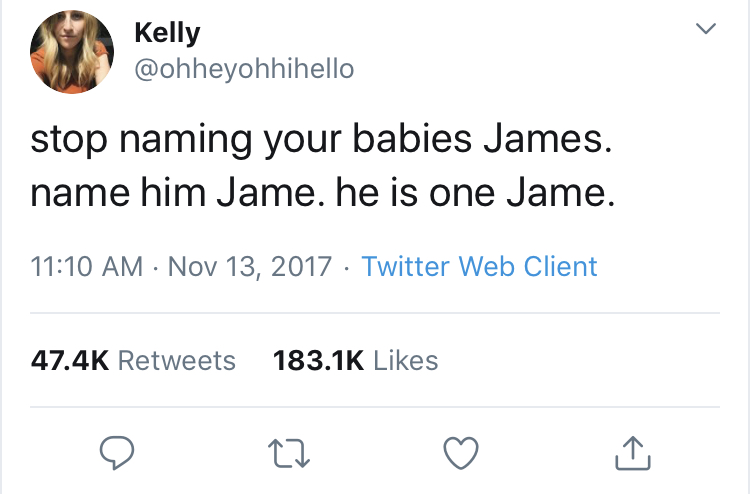
Task: Click "name him" in the tweet's second line
Action: click(x=112, y=191)
